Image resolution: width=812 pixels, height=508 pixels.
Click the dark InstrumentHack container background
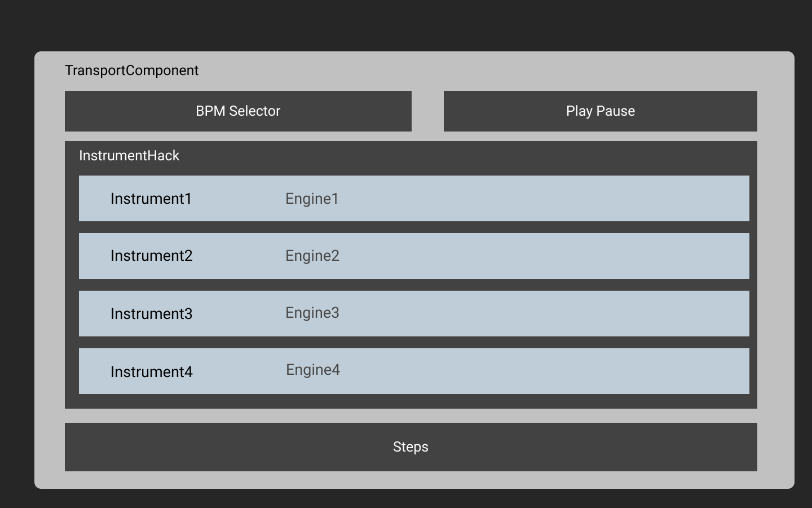coord(451,157)
